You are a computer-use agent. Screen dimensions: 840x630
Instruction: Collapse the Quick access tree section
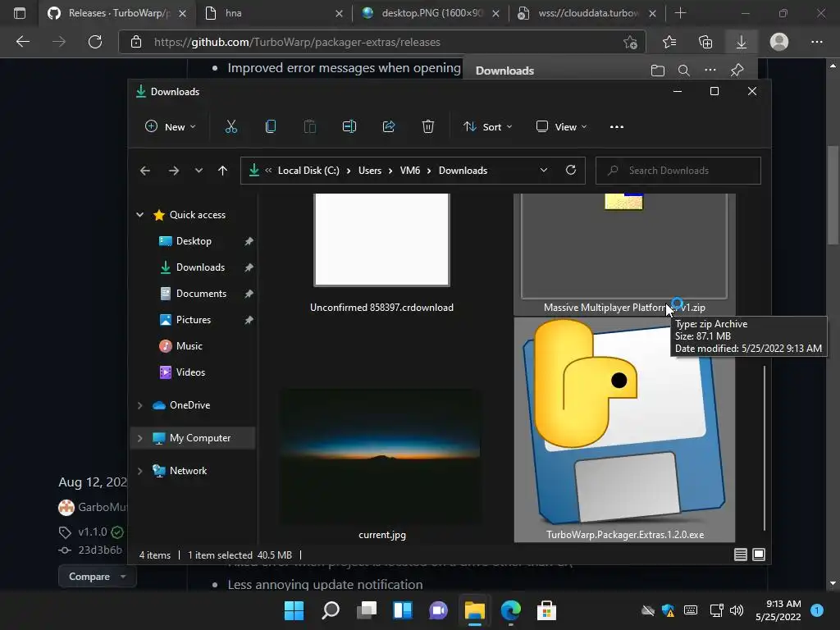pos(139,215)
